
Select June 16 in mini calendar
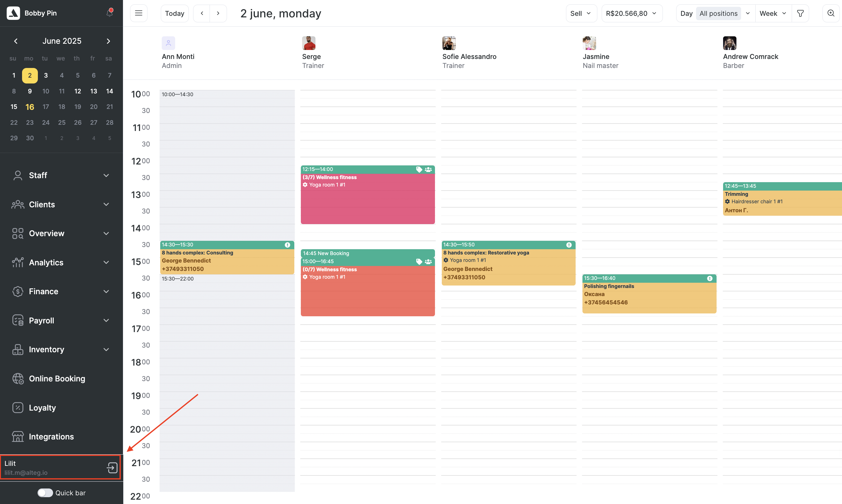(x=30, y=107)
